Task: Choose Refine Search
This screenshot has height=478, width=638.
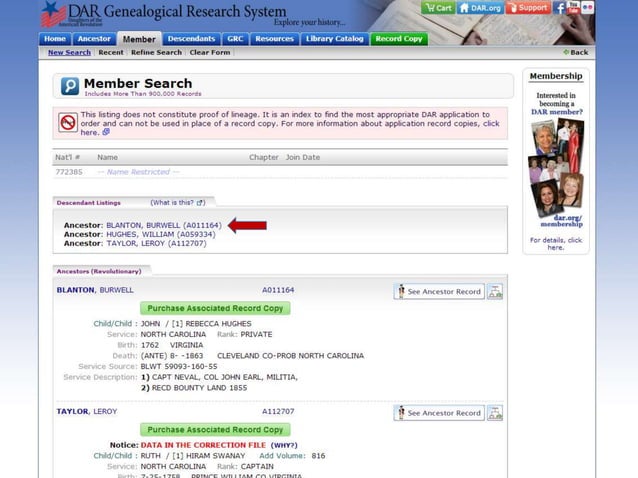Action: (156, 52)
